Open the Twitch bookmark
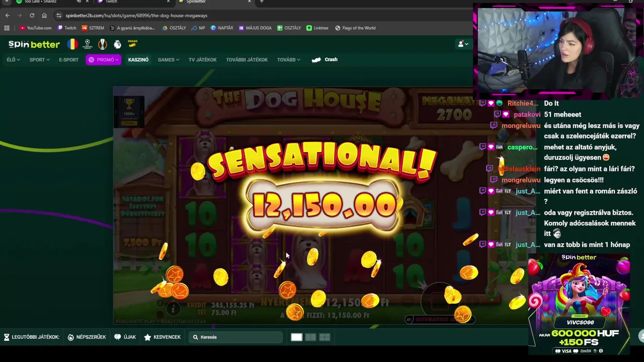644x362 pixels. click(67, 28)
